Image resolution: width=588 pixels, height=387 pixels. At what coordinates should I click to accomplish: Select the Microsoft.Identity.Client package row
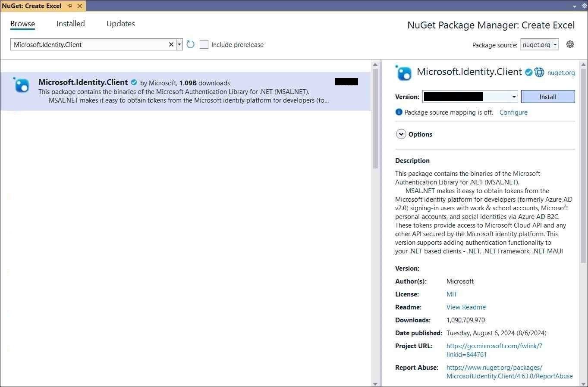click(x=186, y=91)
